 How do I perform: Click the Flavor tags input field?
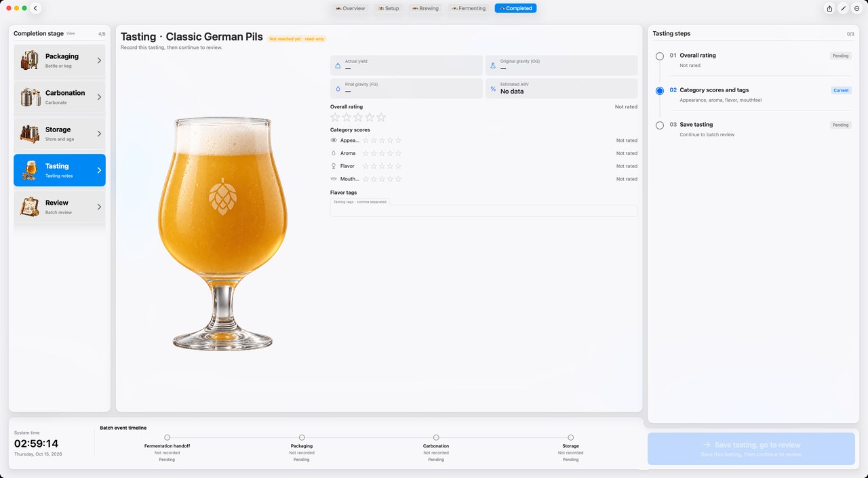point(484,211)
